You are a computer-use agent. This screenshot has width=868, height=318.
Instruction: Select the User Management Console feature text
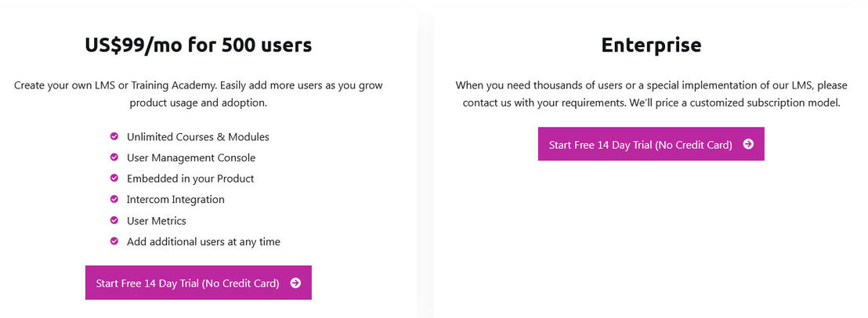pos(191,157)
